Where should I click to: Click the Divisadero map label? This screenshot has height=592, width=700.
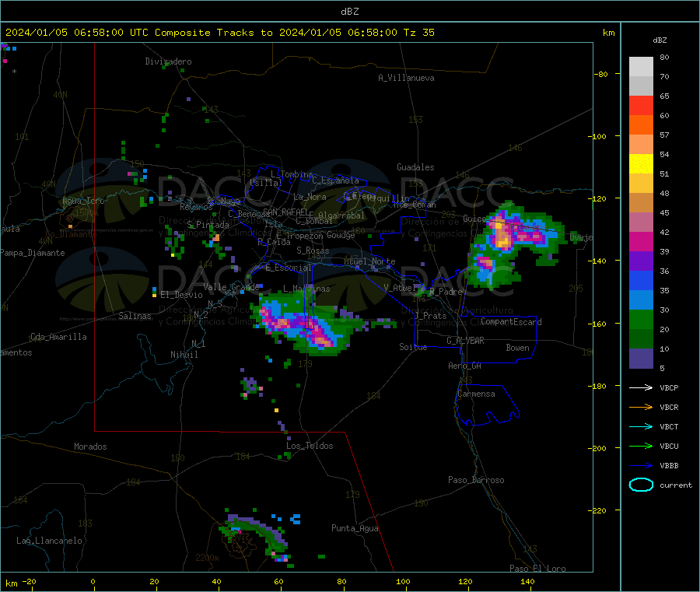[168, 61]
